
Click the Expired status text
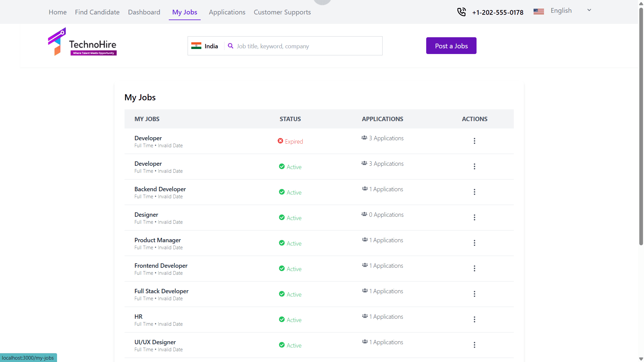tap(294, 142)
